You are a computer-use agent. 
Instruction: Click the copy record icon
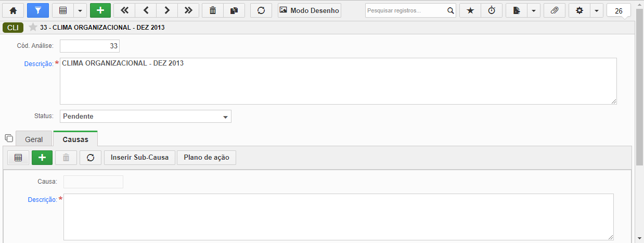coord(234,10)
